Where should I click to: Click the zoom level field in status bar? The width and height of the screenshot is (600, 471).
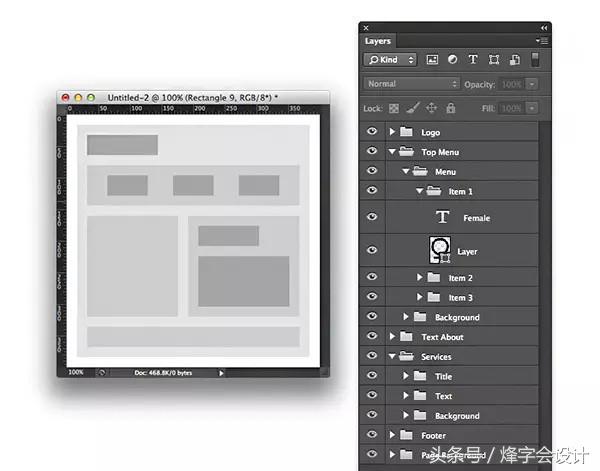click(76, 372)
